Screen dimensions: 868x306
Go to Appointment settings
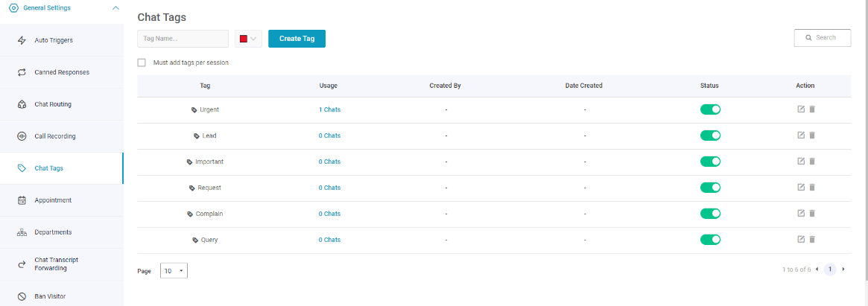coord(61,200)
